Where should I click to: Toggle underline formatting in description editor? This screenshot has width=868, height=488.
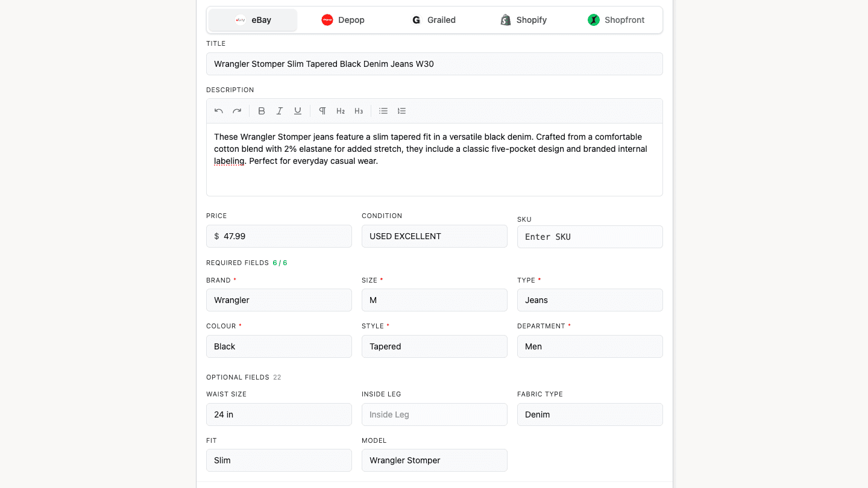tap(298, 111)
